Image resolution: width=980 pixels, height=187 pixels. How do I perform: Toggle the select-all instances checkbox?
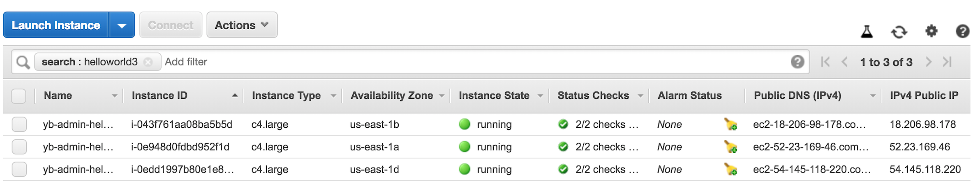(19, 96)
